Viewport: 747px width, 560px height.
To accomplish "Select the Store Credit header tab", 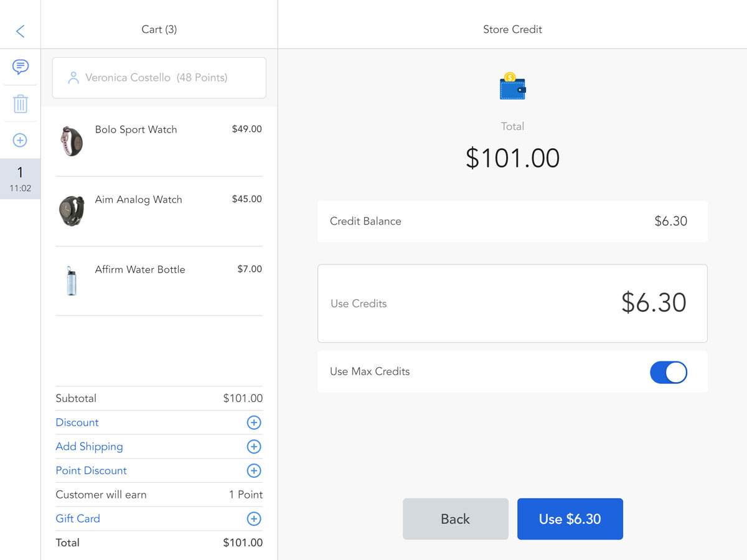I will 512,29.
